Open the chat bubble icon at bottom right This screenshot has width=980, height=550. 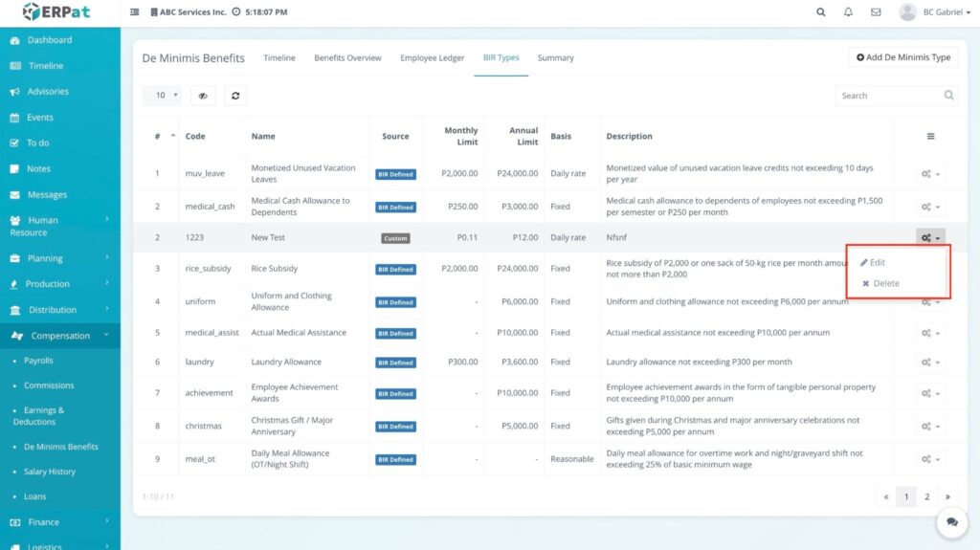(951, 521)
